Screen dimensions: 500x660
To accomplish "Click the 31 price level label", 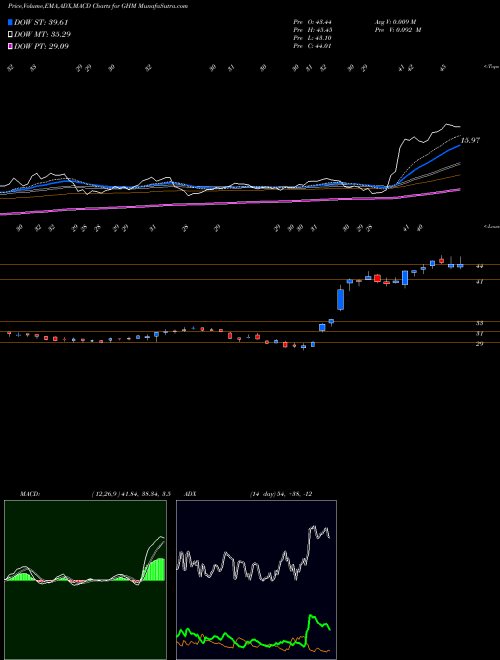I will [x=479, y=333].
